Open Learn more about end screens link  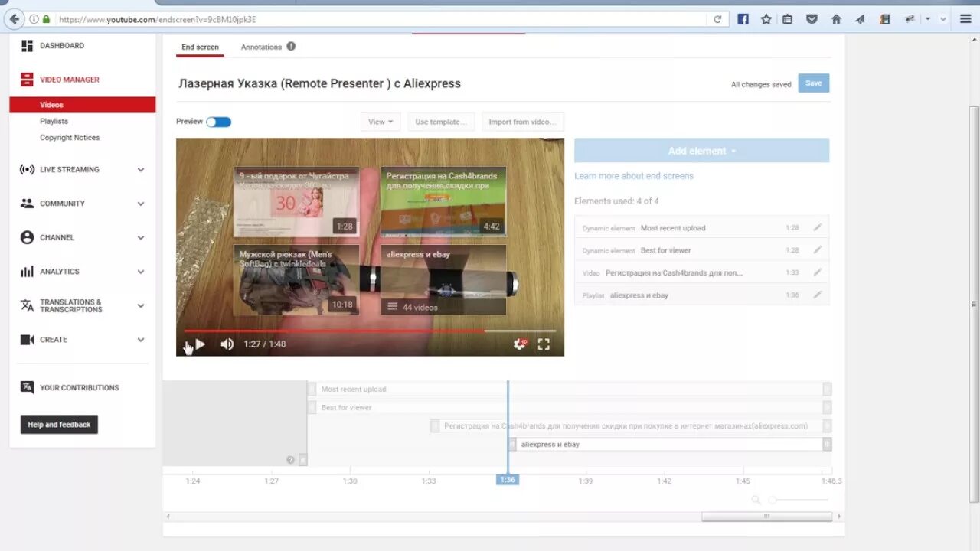click(x=634, y=176)
